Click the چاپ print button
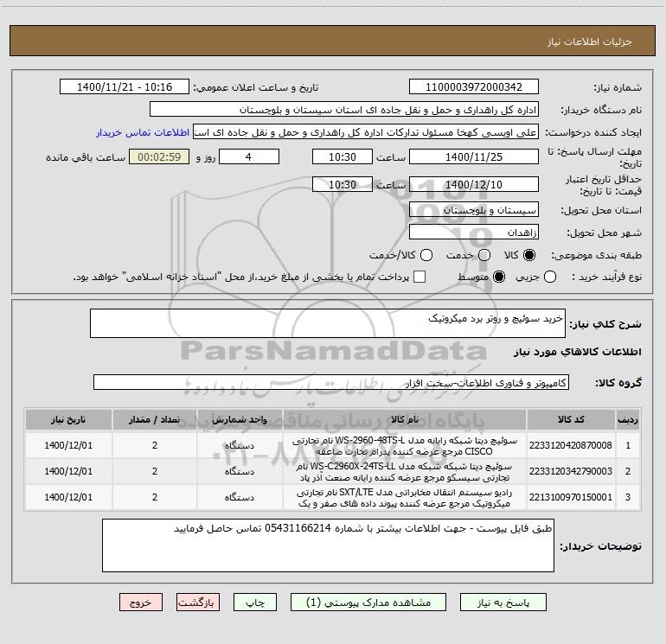The width and height of the screenshot is (666, 644). (255, 603)
